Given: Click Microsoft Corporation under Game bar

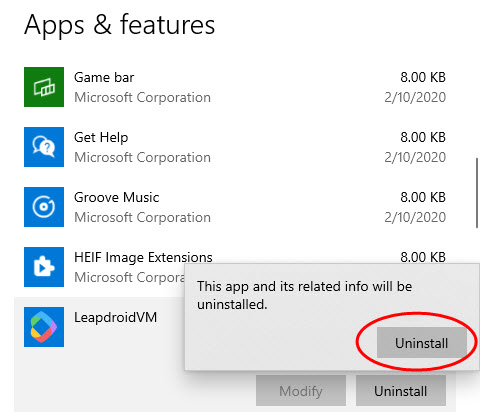Looking at the screenshot, I should (142, 97).
